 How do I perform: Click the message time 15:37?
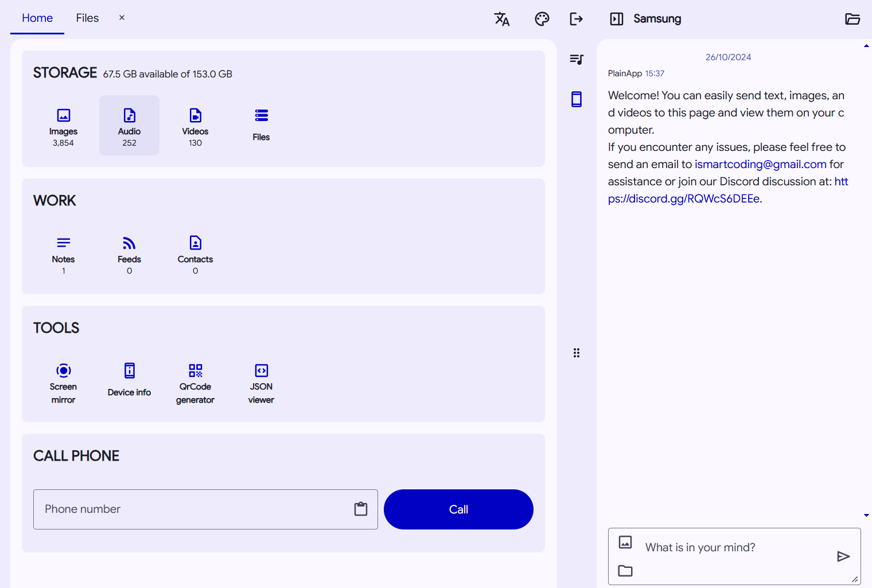point(655,73)
